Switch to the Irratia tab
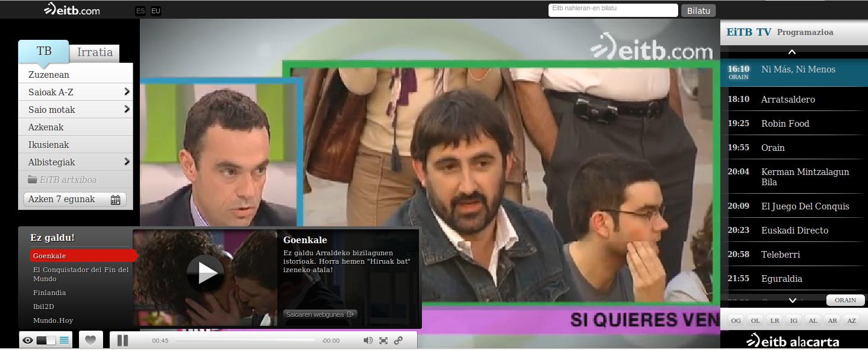868x350 pixels. 95,52
